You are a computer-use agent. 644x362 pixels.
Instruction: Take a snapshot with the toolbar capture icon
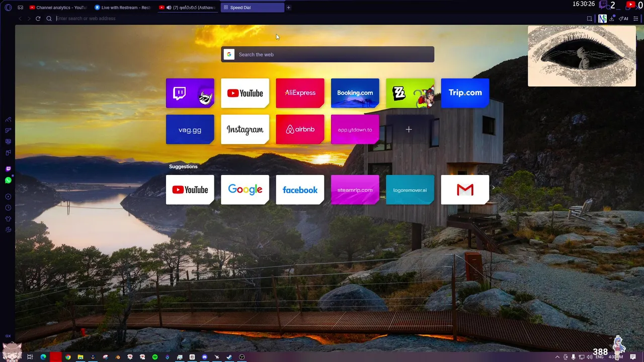(x=589, y=19)
